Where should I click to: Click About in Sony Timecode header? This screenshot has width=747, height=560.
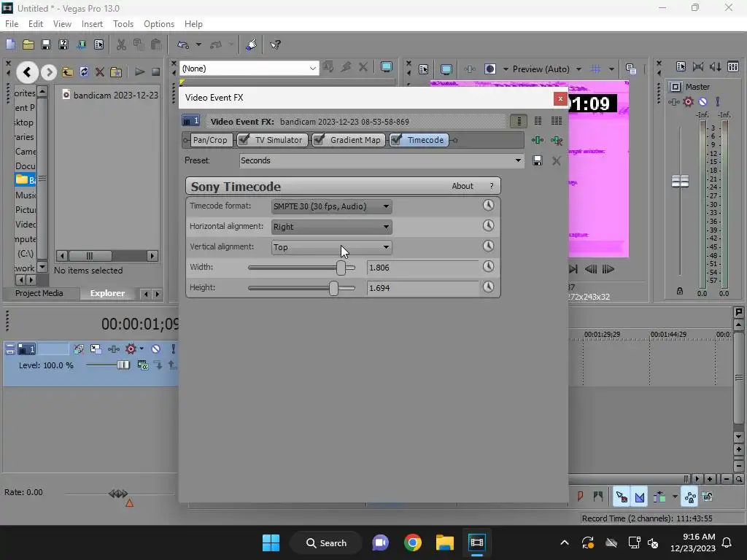[x=462, y=186]
